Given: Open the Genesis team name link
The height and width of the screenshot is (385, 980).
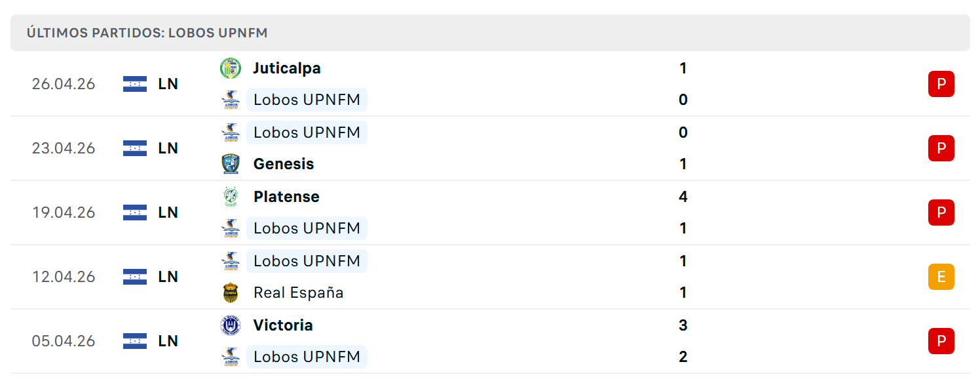Looking at the screenshot, I should click(284, 164).
